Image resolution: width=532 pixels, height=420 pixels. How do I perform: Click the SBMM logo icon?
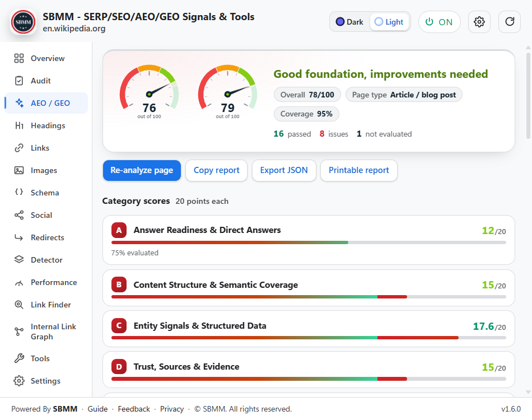pyautogui.click(x=24, y=22)
